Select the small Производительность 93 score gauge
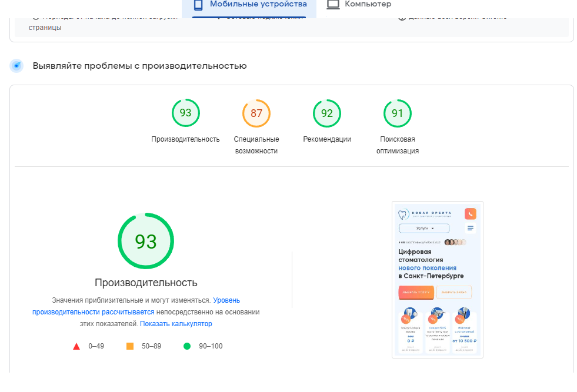 (185, 113)
